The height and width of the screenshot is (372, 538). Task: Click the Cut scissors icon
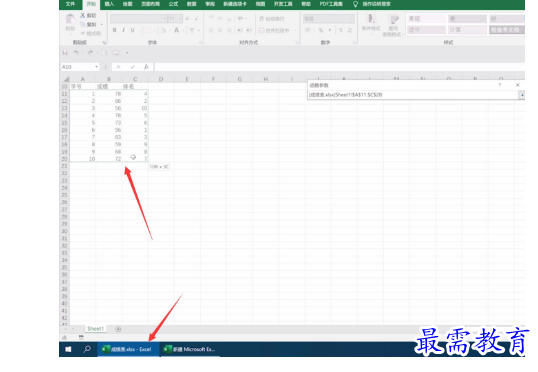pos(83,15)
